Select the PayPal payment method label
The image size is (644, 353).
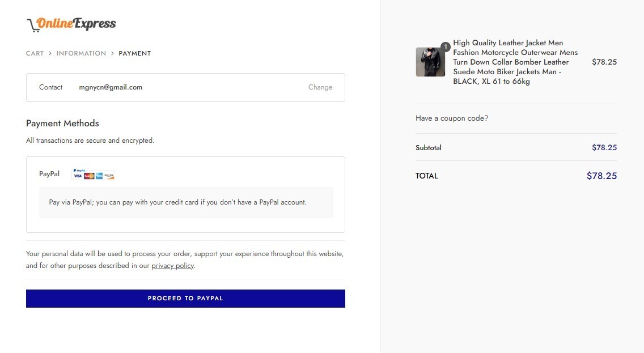(49, 174)
